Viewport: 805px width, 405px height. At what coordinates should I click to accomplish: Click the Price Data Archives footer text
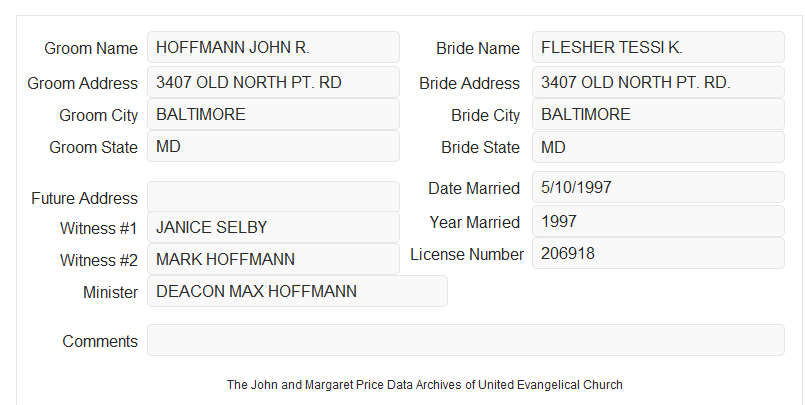[425, 384]
